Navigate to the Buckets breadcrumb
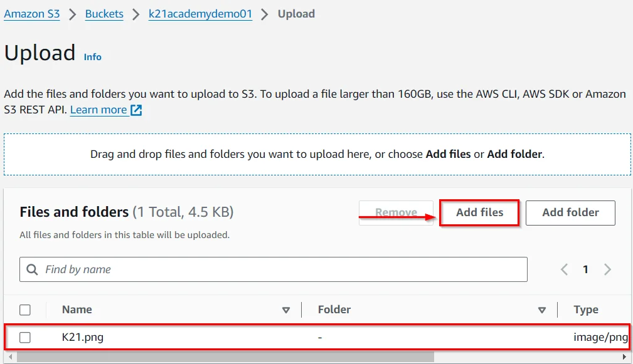The height and width of the screenshot is (364, 633). click(x=104, y=14)
